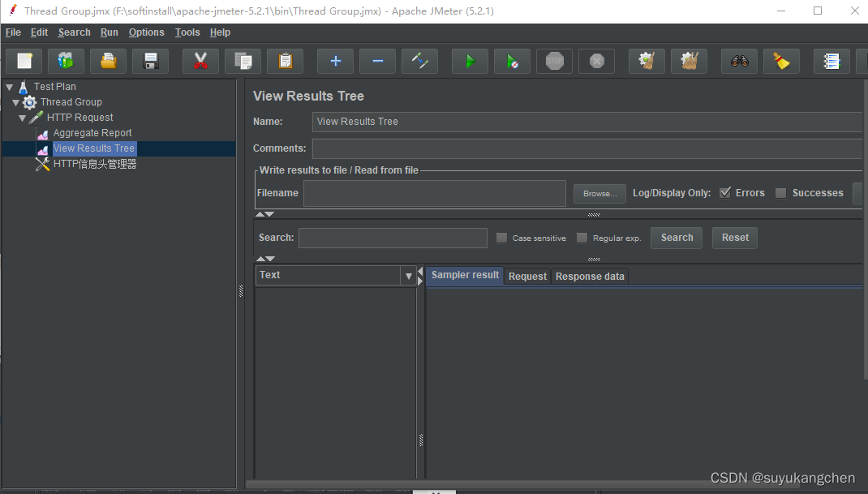Click the Test Plan flask icon
This screenshot has height=494, width=868.
24,87
